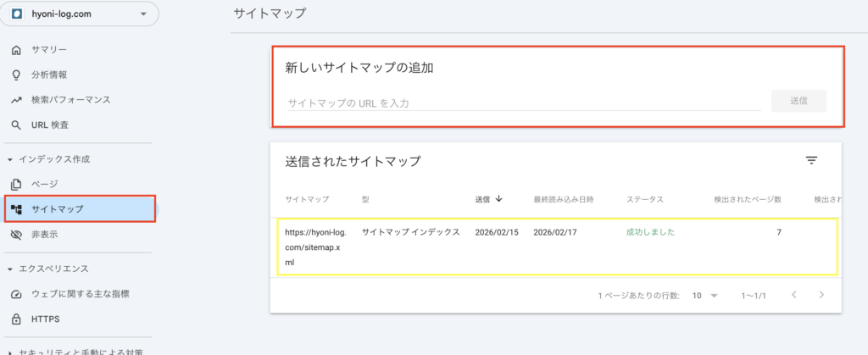Click the サイトマップ page title
The width and height of the screenshot is (868, 355).
click(x=270, y=14)
